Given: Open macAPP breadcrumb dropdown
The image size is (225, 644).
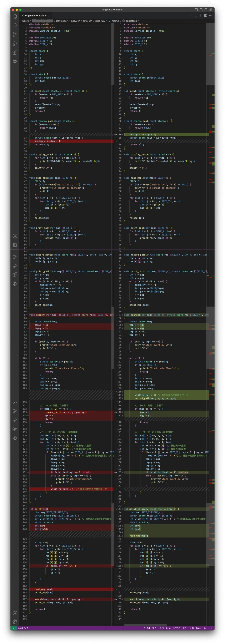Looking at the screenshot, I should (x=75, y=21).
